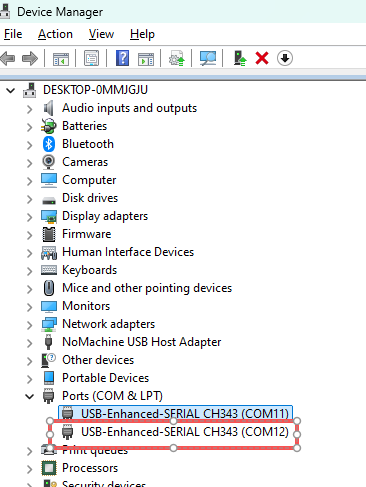The height and width of the screenshot is (487, 366).
Task: Expand Audio inputs and outputs chevron
Action: pyautogui.click(x=30, y=109)
